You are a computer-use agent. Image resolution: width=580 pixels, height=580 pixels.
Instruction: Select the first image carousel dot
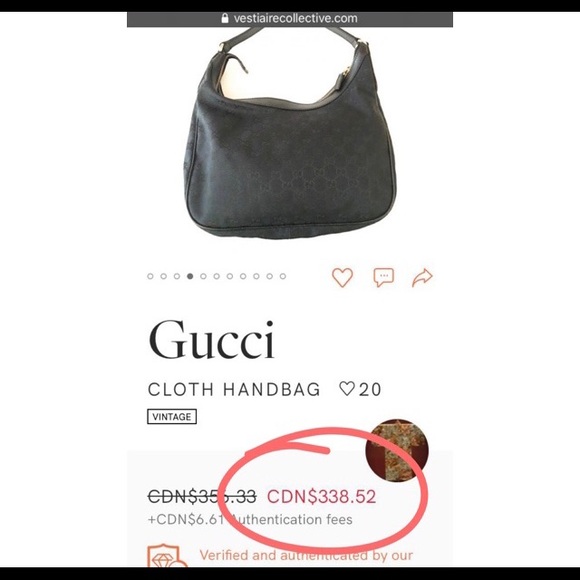pyautogui.click(x=150, y=276)
